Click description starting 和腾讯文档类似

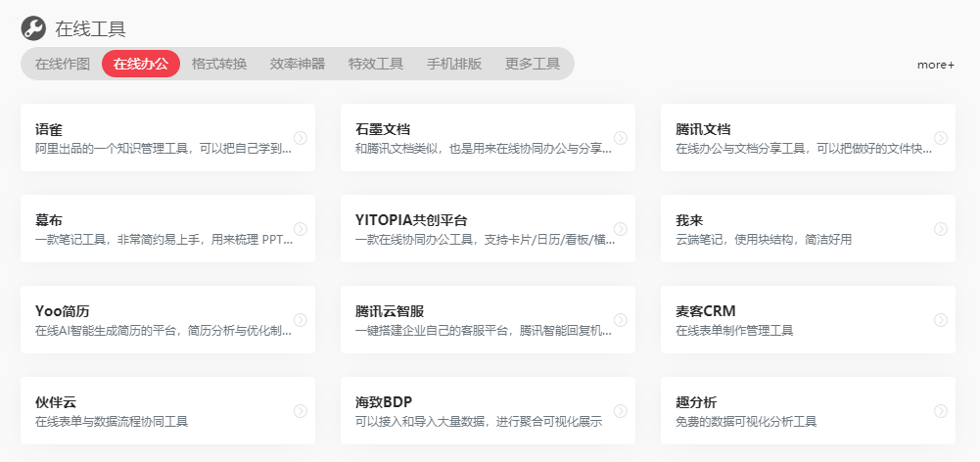coord(483,149)
